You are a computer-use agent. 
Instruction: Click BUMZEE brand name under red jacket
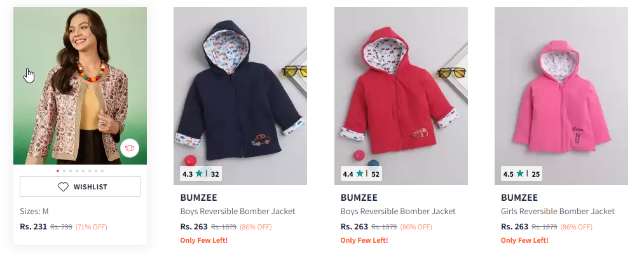(x=359, y=198)
